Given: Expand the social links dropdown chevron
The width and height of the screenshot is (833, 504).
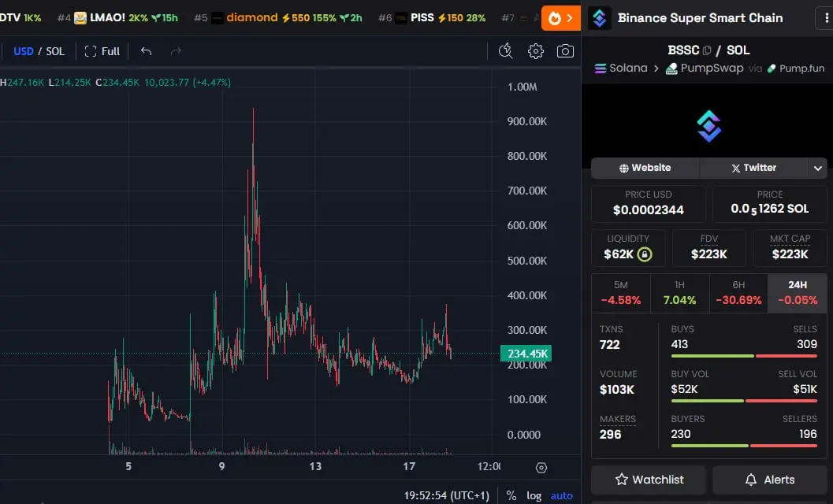Looking at the screenshot, I should [818, 169].
